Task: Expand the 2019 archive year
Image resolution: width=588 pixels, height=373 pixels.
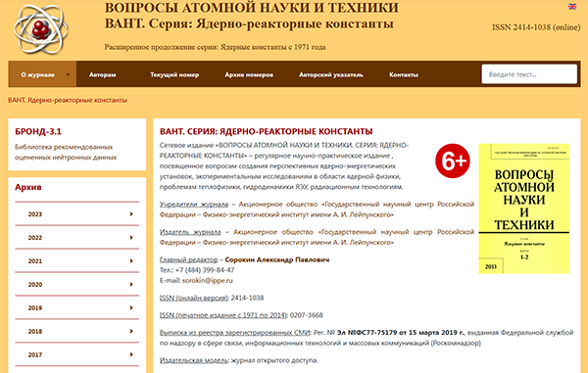Action: 76,307
